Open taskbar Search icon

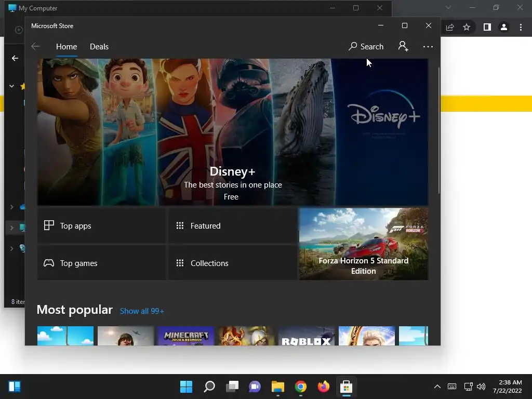click(209, 387)
